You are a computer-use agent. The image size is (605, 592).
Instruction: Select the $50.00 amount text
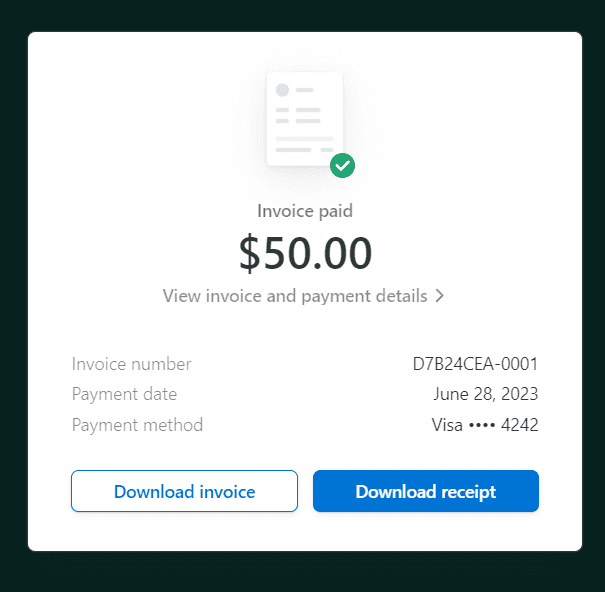pyautogui.click(x=305, y=253)
